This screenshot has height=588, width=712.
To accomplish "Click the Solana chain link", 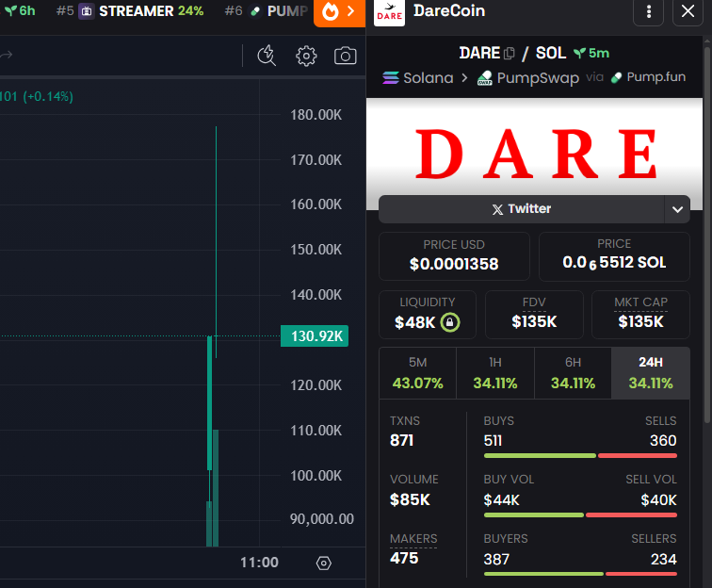I will click(x=418, y=78).
